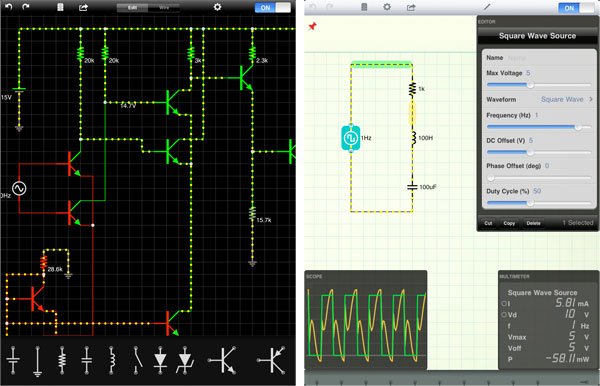Select the 1k resistor

click(412, 89)
